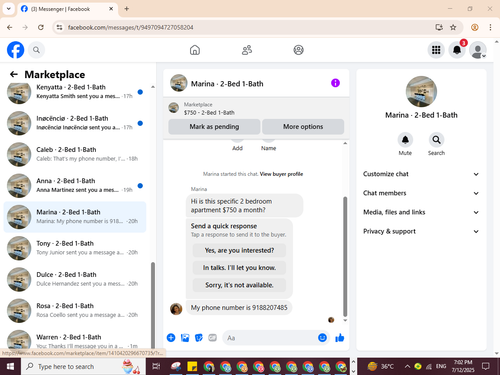Choose a GIF icon

[x=212, y=338]
